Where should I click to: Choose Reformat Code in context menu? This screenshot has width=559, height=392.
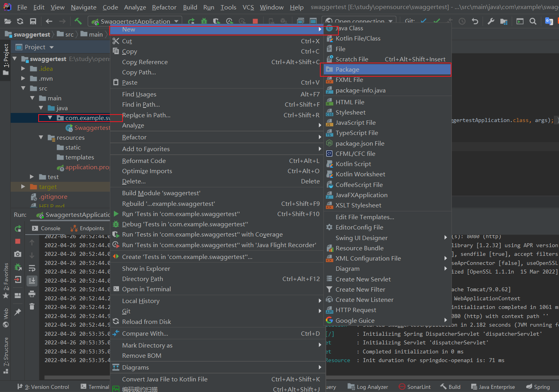pyautogui.click(x=216, y=161)
